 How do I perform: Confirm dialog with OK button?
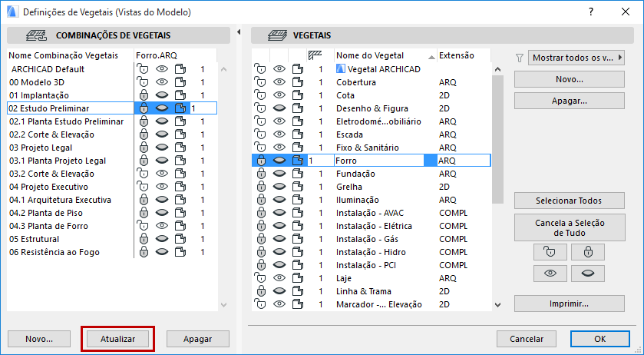pos(600,339)
